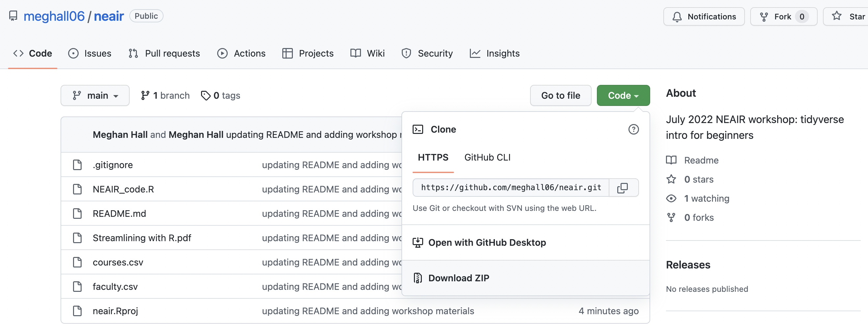Click the branch icon for 1 branch
The height and width of the screenshot is (329, 868).
[145, 96]
